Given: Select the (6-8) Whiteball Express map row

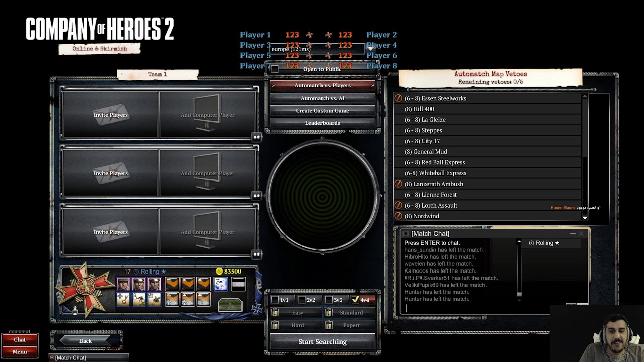Looking at the screenshot, I should [x=488, y=173].
